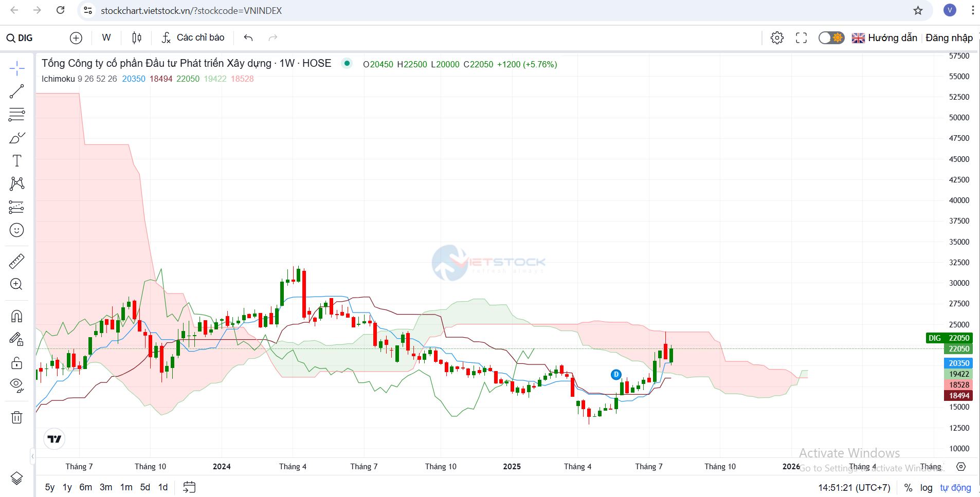The image size is (980, 497).
Task: Activate the zoom in tool
Action: [16, 284]
